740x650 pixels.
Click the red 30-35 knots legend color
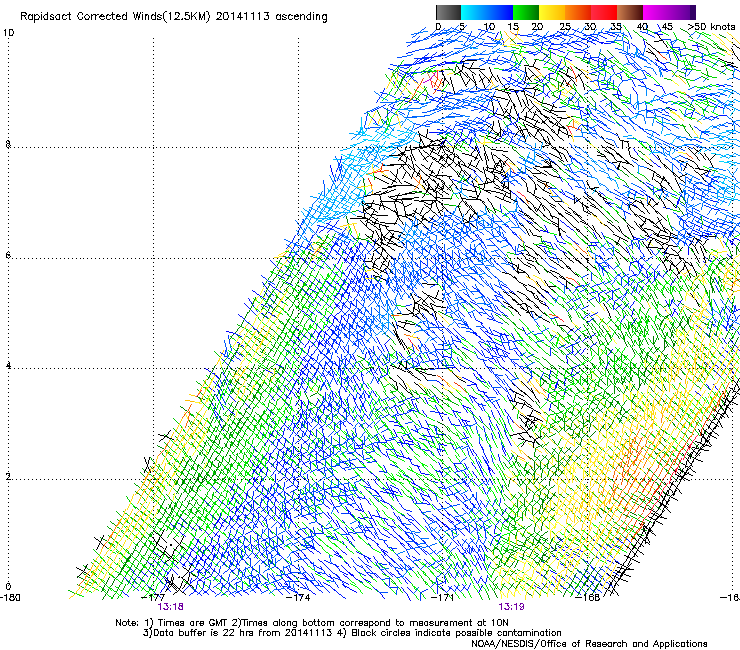604,12
